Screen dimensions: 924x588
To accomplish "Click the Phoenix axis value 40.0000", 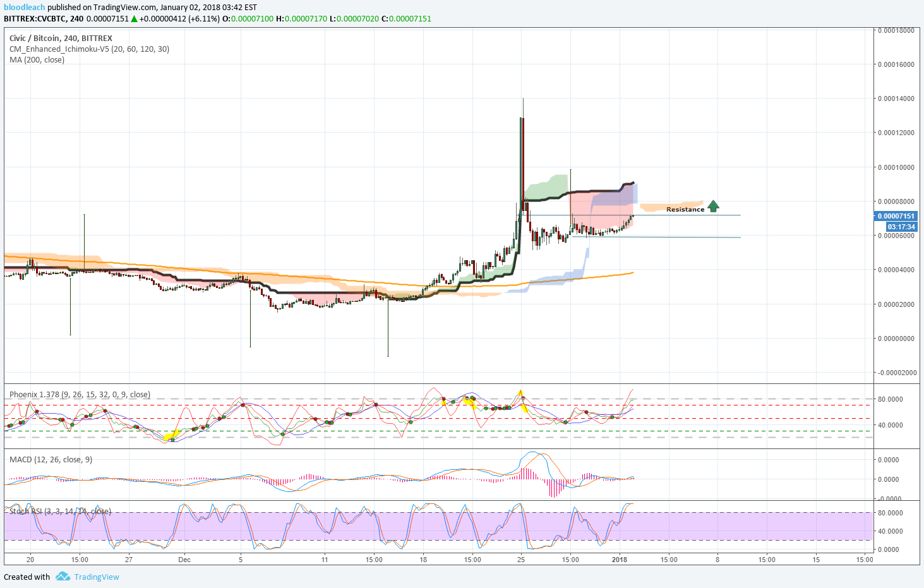I will coord(890,425).
